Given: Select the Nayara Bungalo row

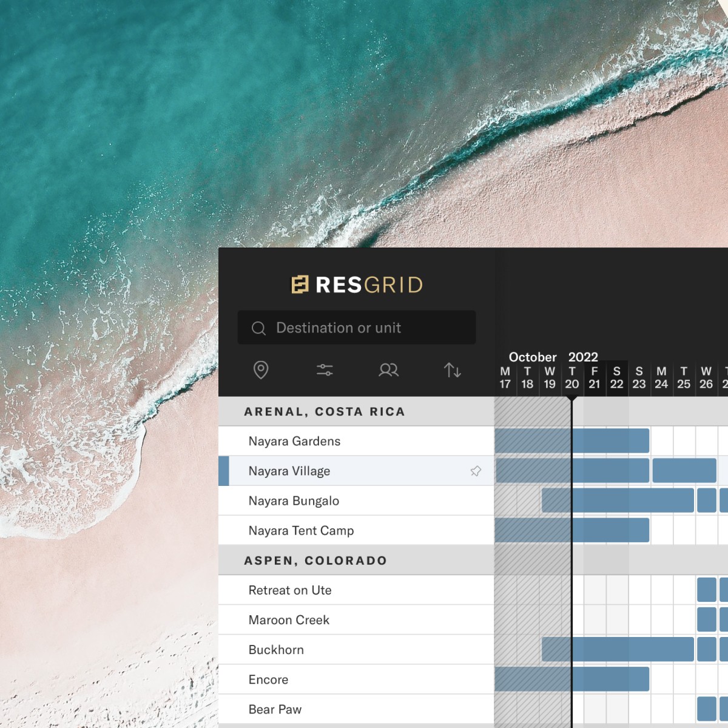Looking at the screenshot, I should pos(356,500).
